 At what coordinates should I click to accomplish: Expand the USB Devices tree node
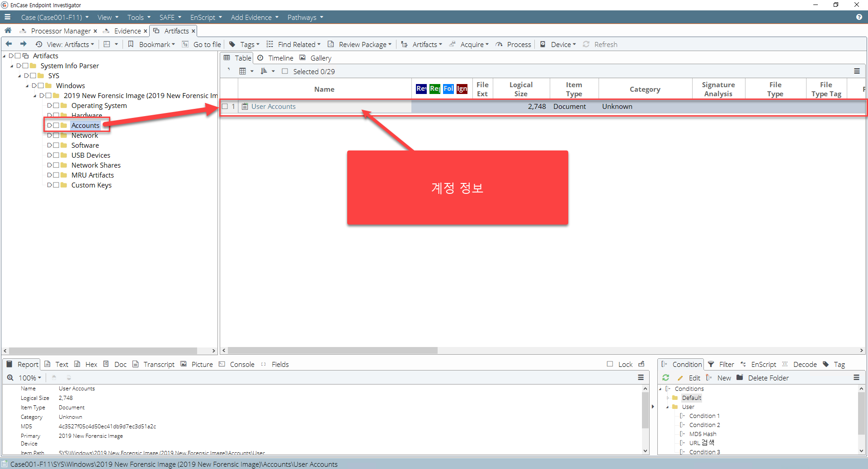click(49, 155)
